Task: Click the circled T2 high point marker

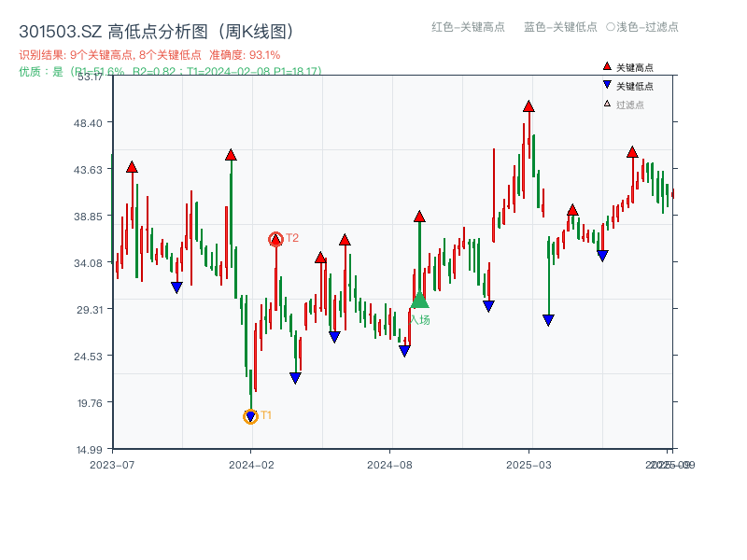Action: 276,238
